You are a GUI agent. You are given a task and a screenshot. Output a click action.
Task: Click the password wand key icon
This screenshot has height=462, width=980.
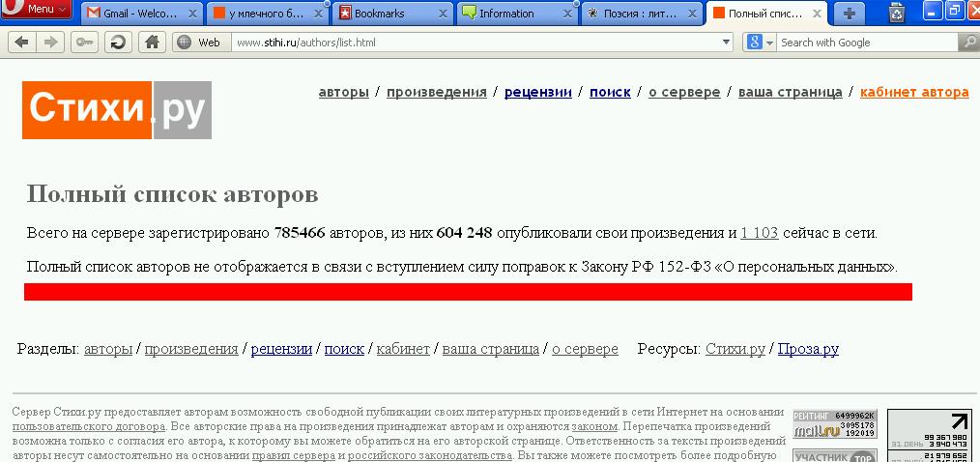tap(84, 42)
